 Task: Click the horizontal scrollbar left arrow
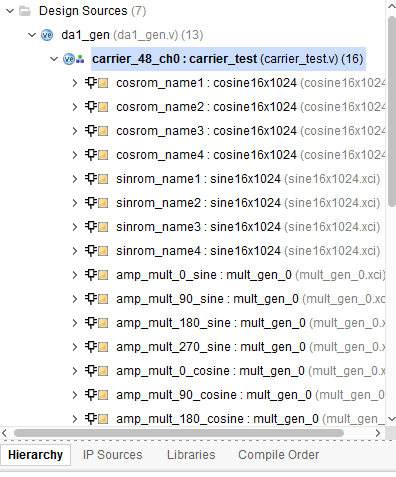pos(4,433)
